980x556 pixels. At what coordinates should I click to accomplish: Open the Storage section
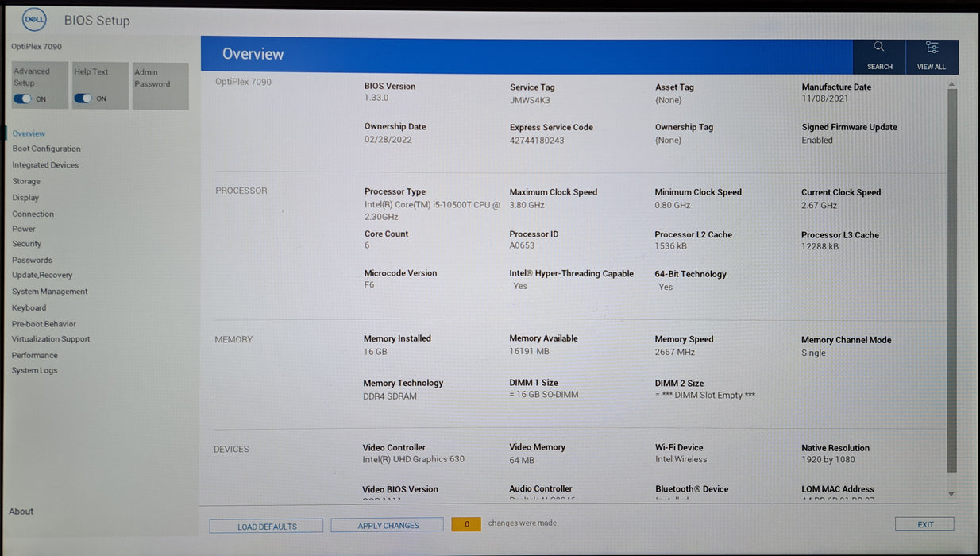tap(26, 181)
